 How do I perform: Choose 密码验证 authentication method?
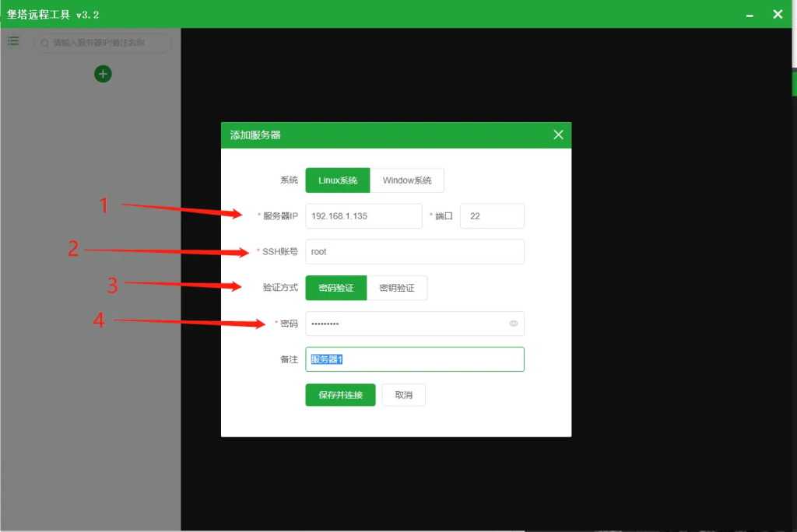[336, 288]
